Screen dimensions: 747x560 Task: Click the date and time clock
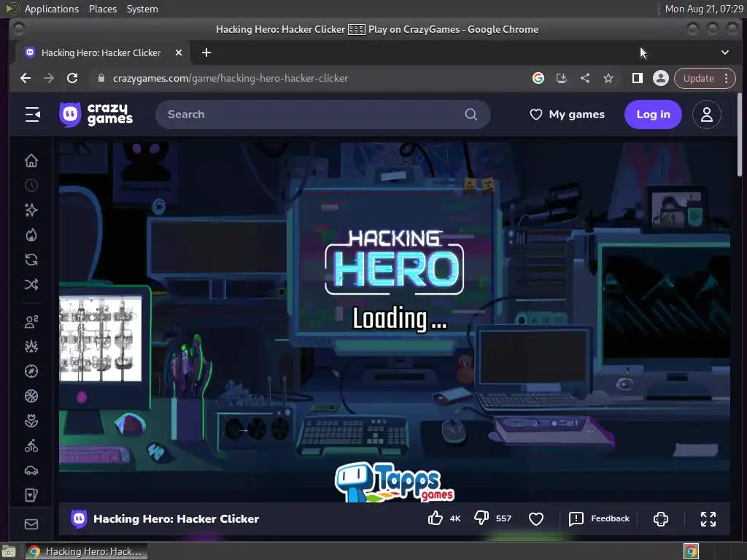[704, 9]
